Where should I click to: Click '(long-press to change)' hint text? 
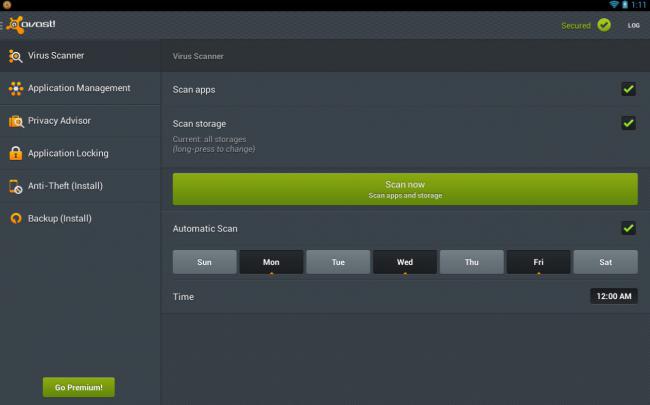click(x=214, y=149)
